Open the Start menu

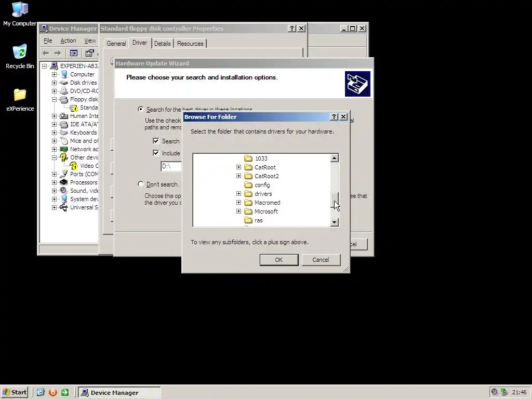point(14,392)
